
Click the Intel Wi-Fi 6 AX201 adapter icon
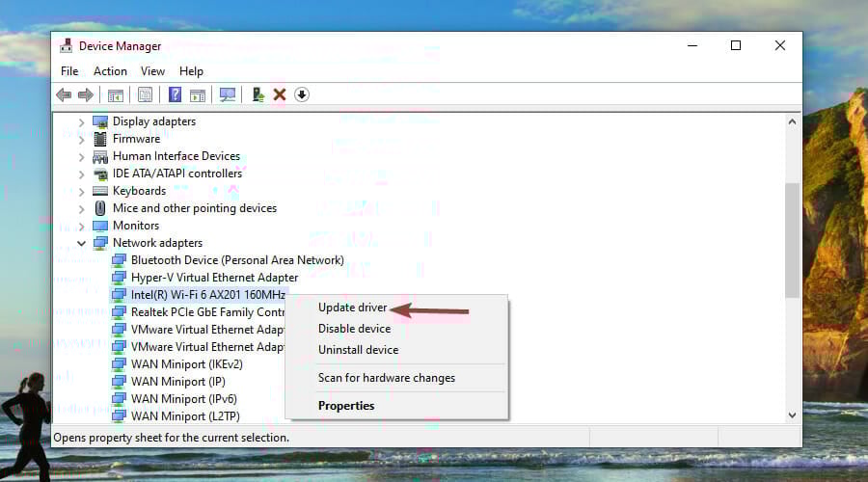(119, 295)
